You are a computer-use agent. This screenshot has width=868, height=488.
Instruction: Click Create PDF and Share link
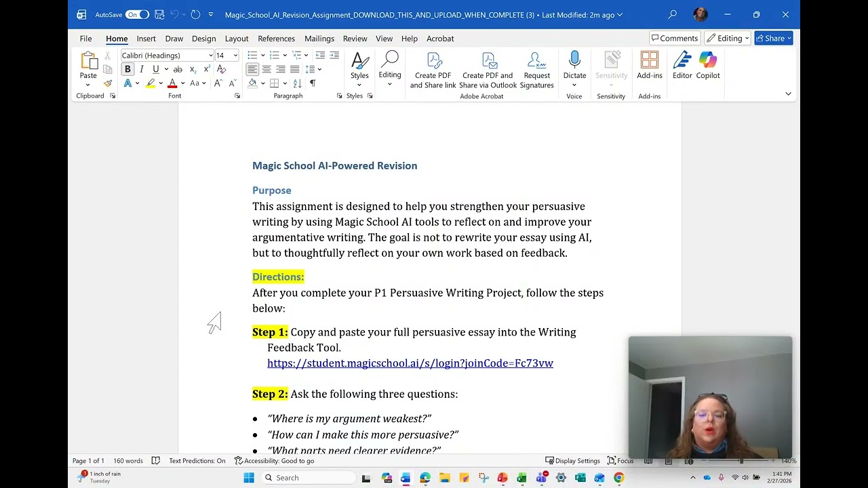point(433,70)
